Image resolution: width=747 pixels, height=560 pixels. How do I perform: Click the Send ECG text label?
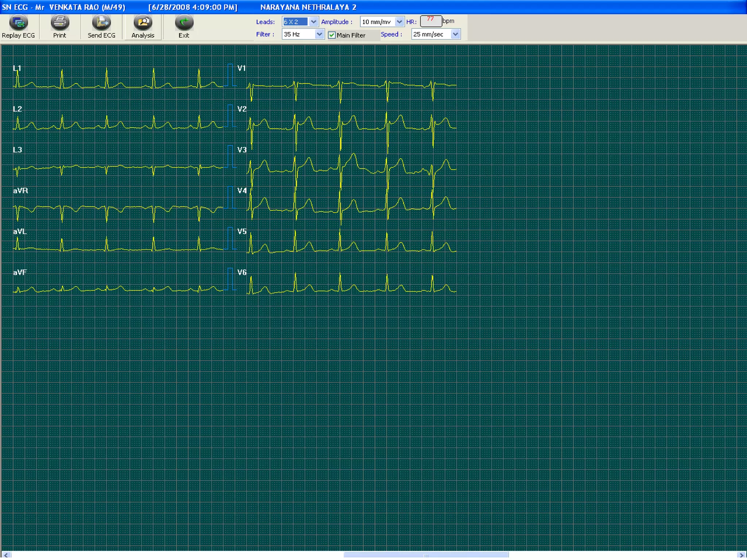(101, 35)
